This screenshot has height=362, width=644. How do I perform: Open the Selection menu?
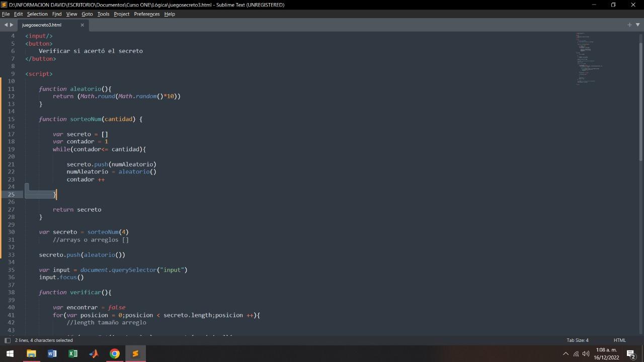[37, 14]
